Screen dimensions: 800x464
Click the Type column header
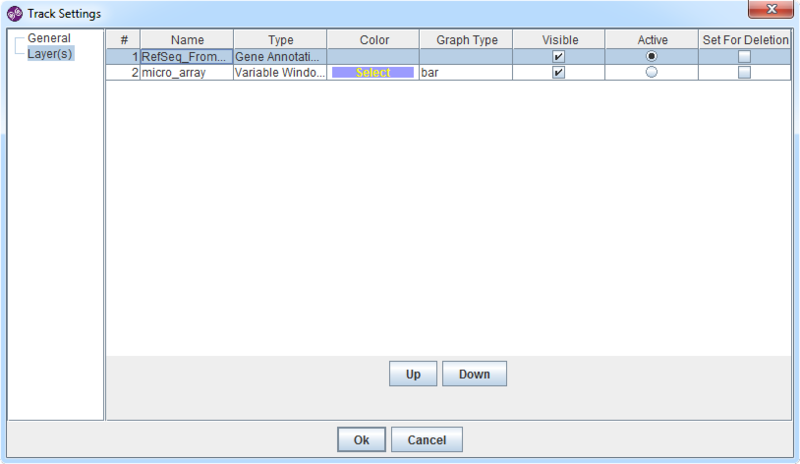click(280, 40)
